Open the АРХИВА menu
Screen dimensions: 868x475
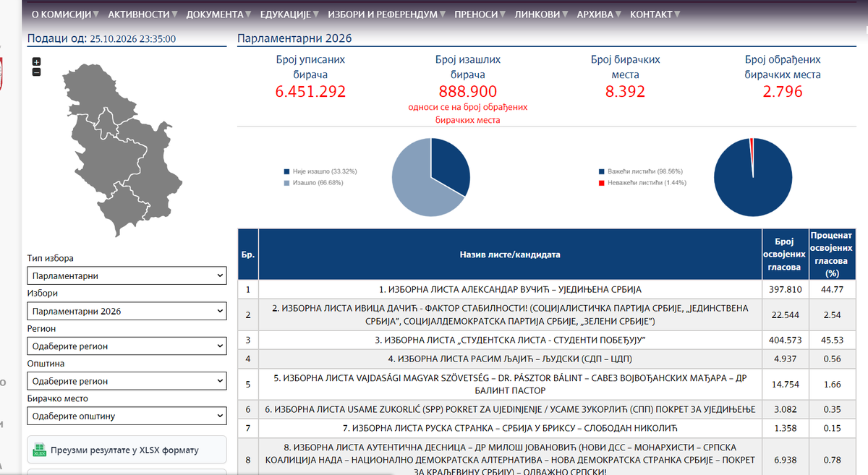(x=600, y=14)
